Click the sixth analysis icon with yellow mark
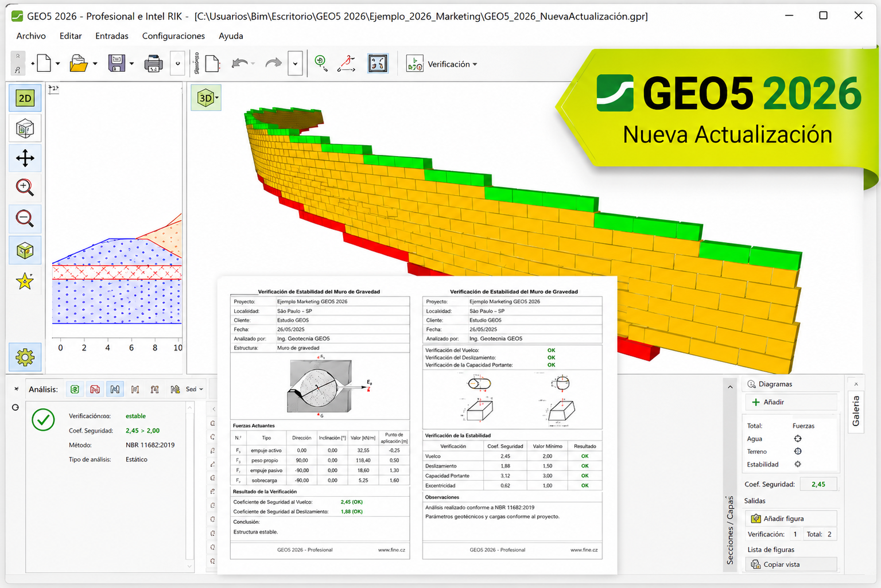Viewport: 881px width, 588px height. click(x=175, y=390)
